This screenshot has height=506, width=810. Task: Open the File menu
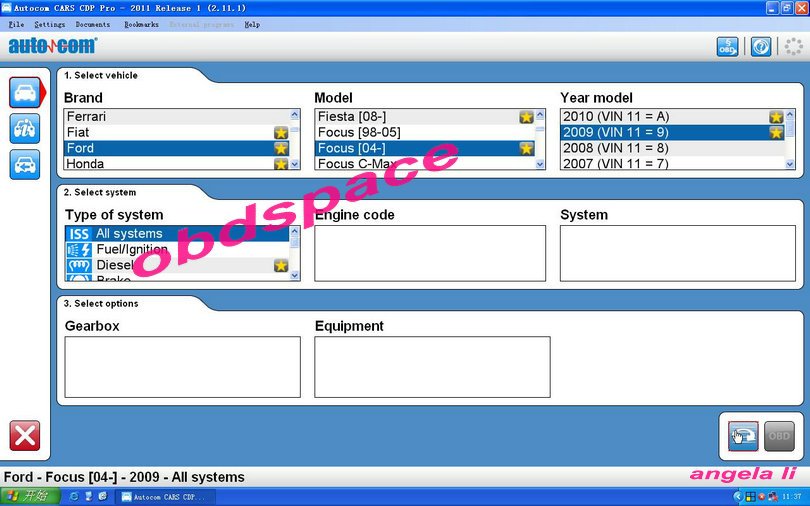click(17, 24)
